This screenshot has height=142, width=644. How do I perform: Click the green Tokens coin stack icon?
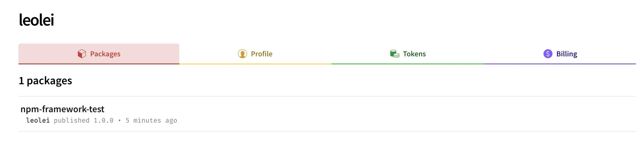click(x=395, y=54)
